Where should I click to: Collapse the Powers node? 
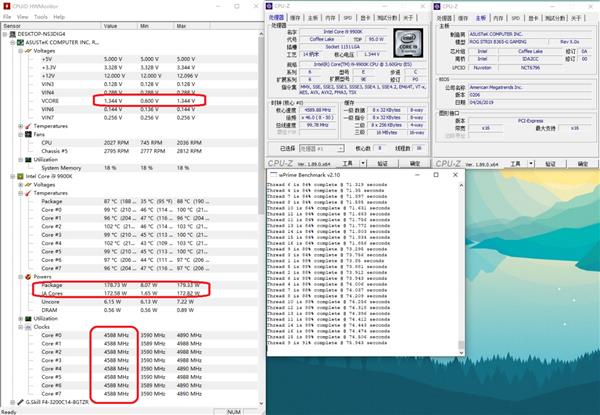[x=21, y=277]
